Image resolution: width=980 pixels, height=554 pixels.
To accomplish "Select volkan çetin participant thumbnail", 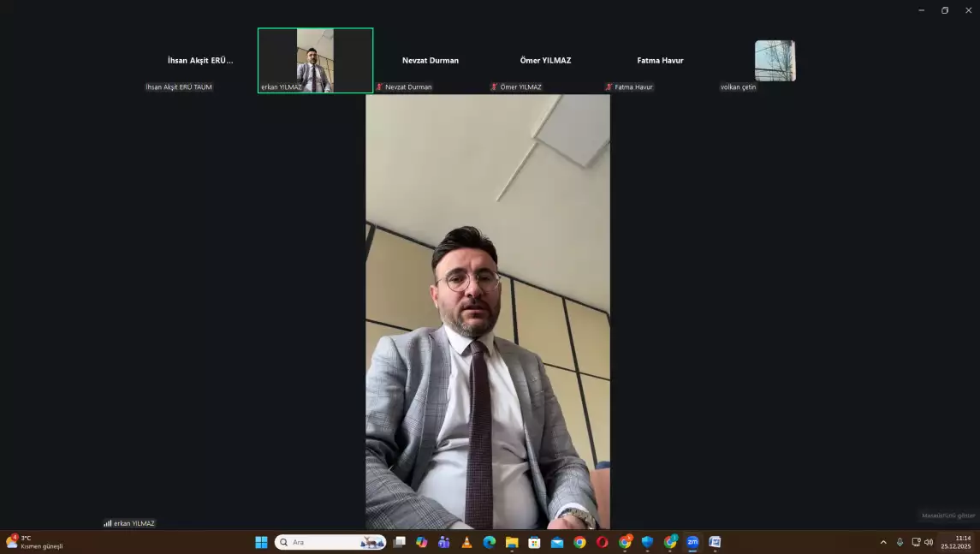I will point(775,61).
